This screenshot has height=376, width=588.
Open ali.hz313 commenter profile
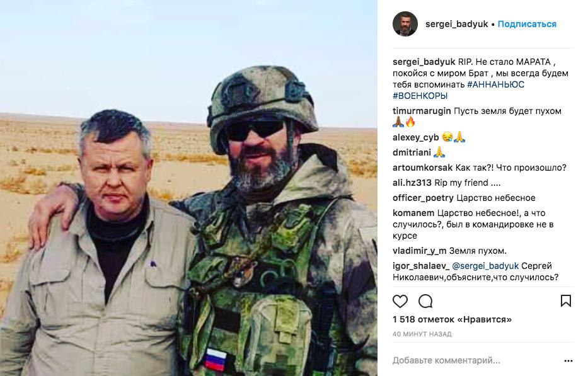412,183
